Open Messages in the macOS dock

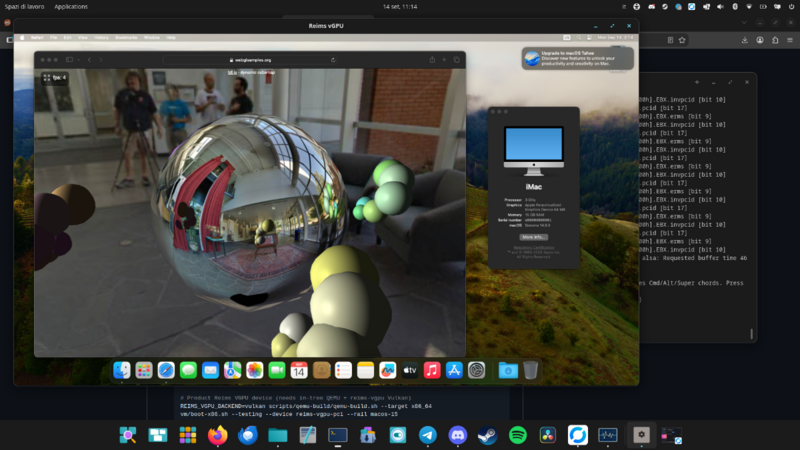pos(188,370)
